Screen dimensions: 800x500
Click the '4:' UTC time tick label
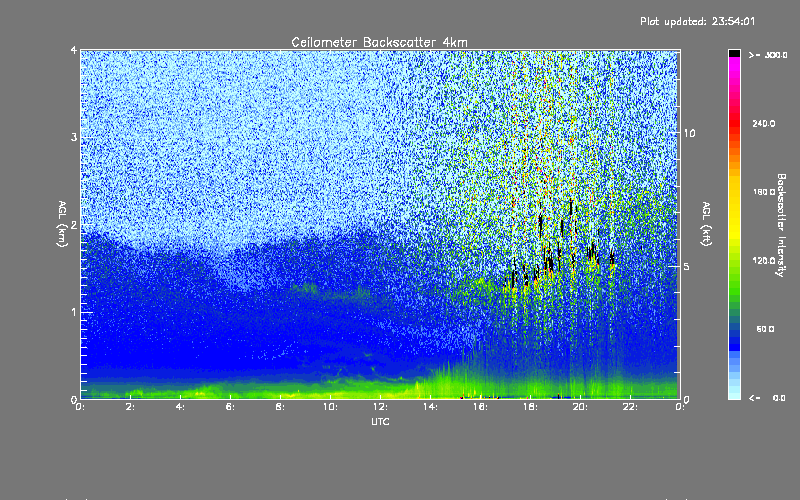point(180,407)
